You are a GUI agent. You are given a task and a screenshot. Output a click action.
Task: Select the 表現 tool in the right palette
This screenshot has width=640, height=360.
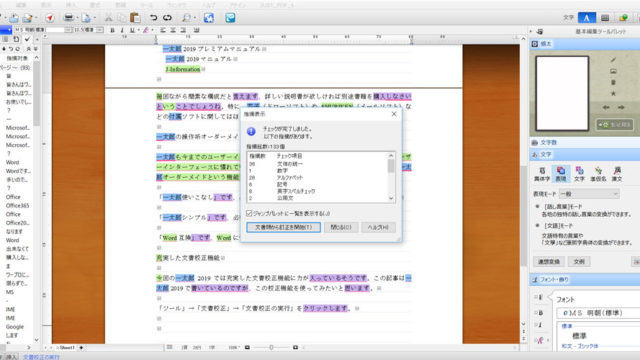tap(561, 174)
